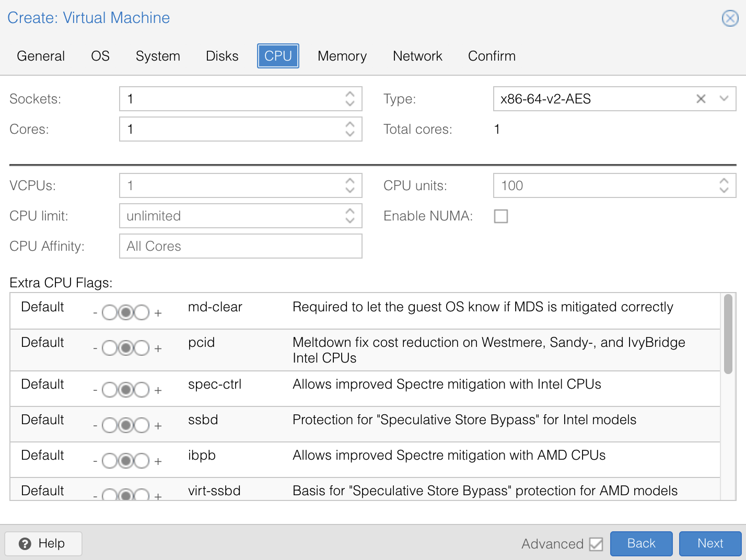The height and width of the screenshot is (560, 746).
Task: Open the Sockets spinner arrows
Action: 350,99
